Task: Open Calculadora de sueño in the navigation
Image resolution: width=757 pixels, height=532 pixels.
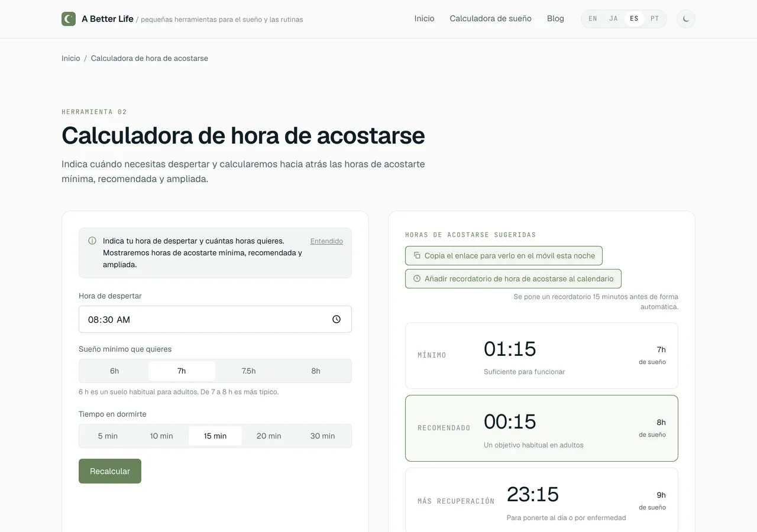Action: [x=490, y=19]
